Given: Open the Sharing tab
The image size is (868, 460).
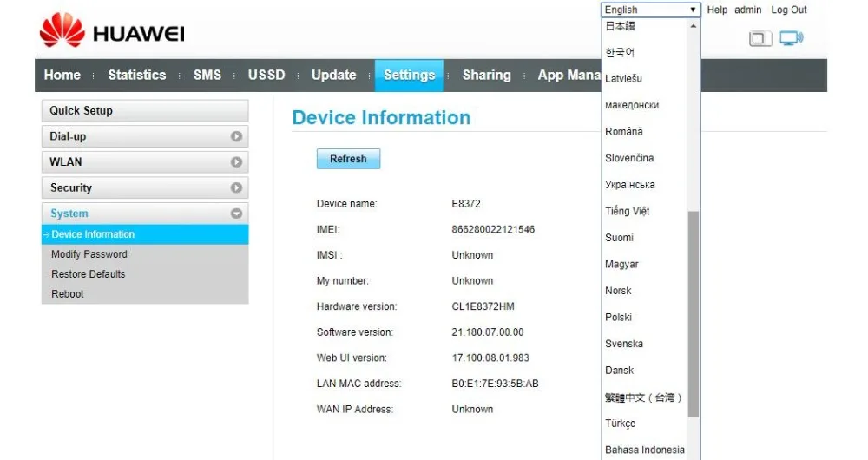Looking at the screenshot, I should [x=487, y=75].
